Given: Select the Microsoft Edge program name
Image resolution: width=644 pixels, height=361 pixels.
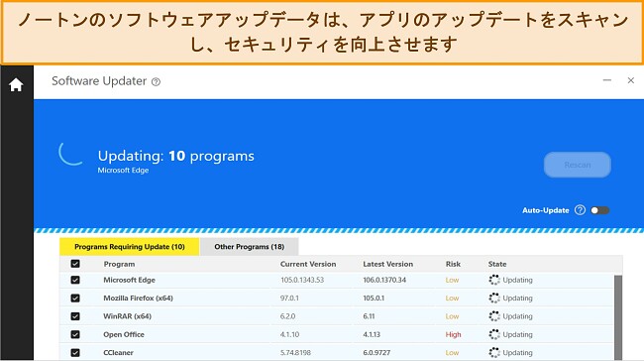Looking at the screenshot, I should [x=129, y=280].
